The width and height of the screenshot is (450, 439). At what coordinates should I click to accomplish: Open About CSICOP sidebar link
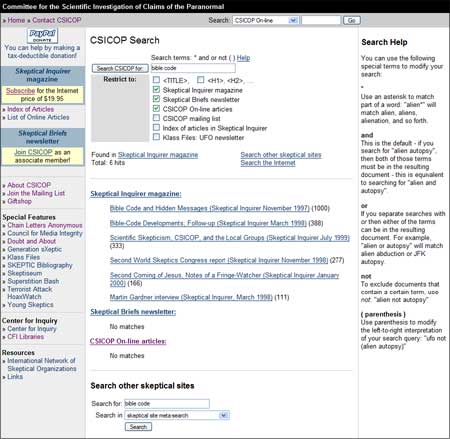(29, 185)
